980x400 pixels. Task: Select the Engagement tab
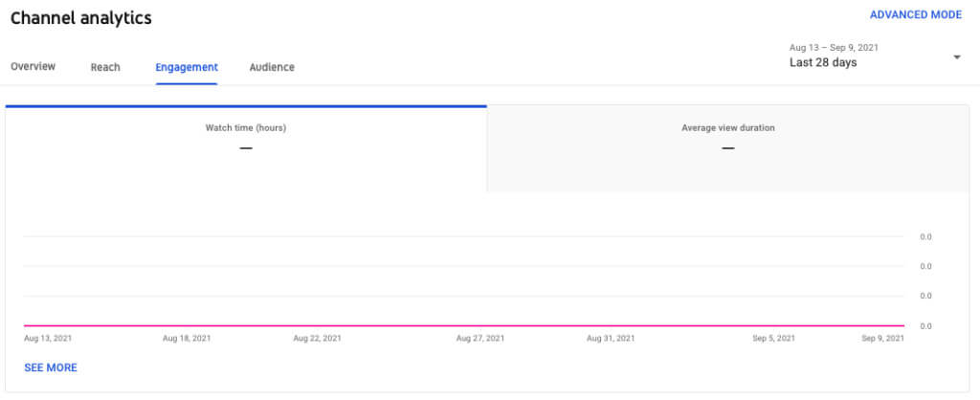(187, 67)
